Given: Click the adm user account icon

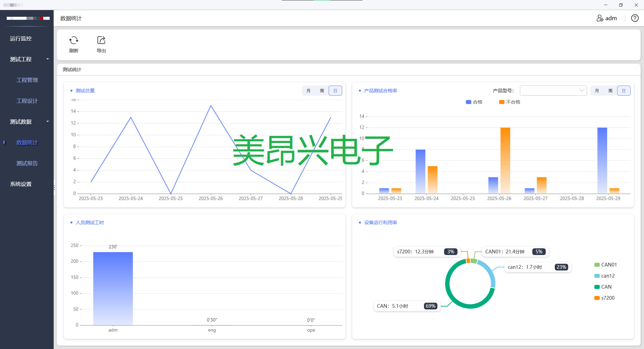Looking at the screenshot, I should [600, 18].
